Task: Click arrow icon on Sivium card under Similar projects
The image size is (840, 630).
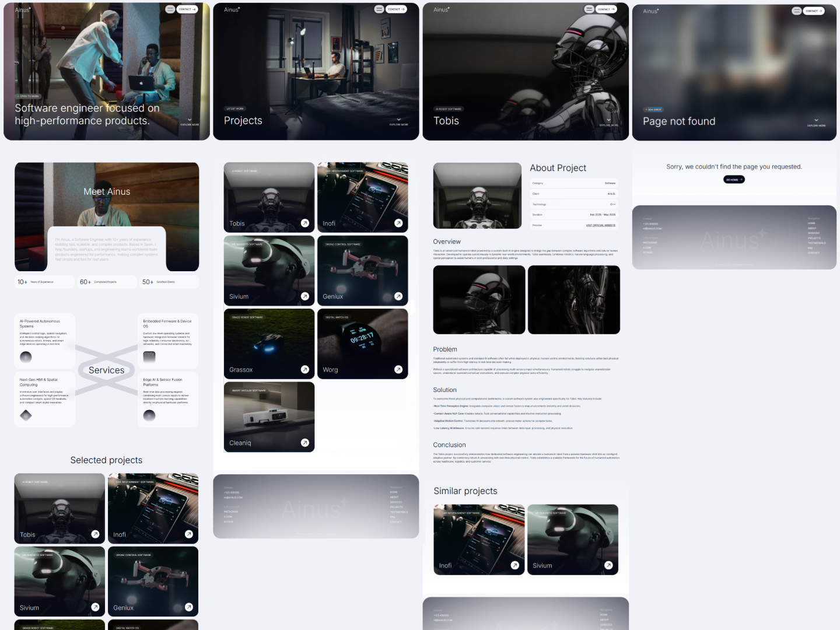Action: coord(608,565)
